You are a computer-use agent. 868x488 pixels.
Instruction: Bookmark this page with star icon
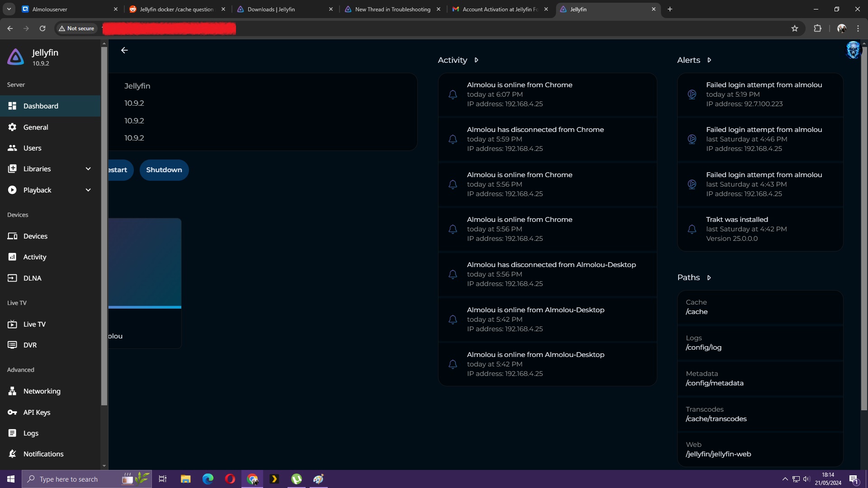tap(795, 28)
